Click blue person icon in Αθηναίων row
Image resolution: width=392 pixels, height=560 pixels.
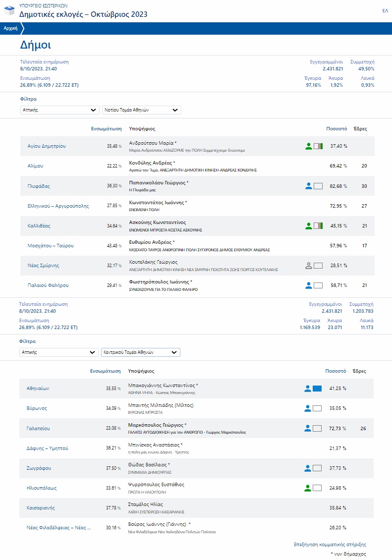[307, 389]
